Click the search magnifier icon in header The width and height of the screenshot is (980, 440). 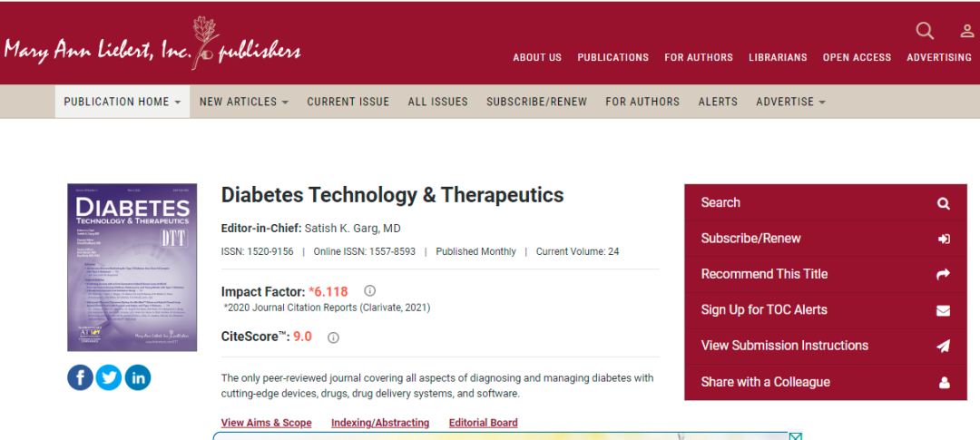(925, 31)
